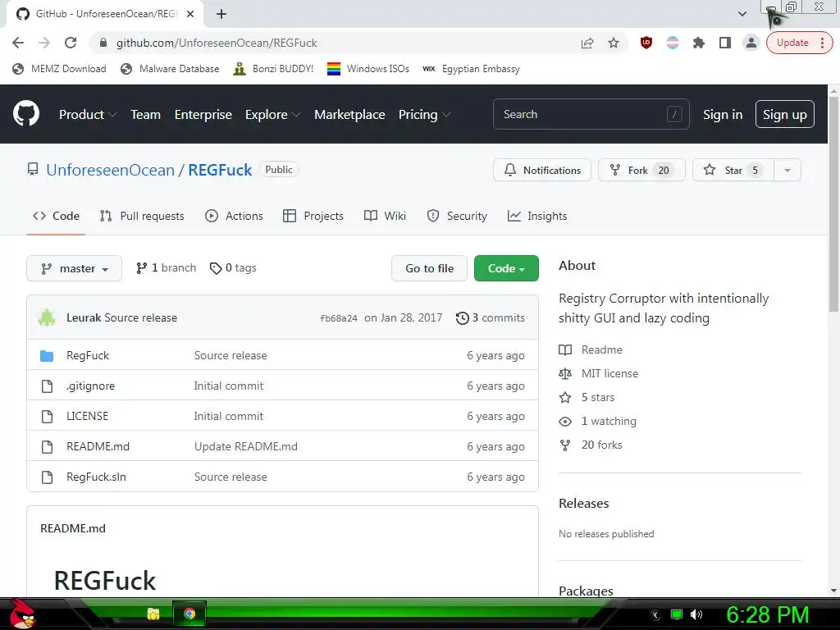840x630 pixels.
Task: Go back with browser back arrow
Action: pyautogui.click(x=18, y=43)
